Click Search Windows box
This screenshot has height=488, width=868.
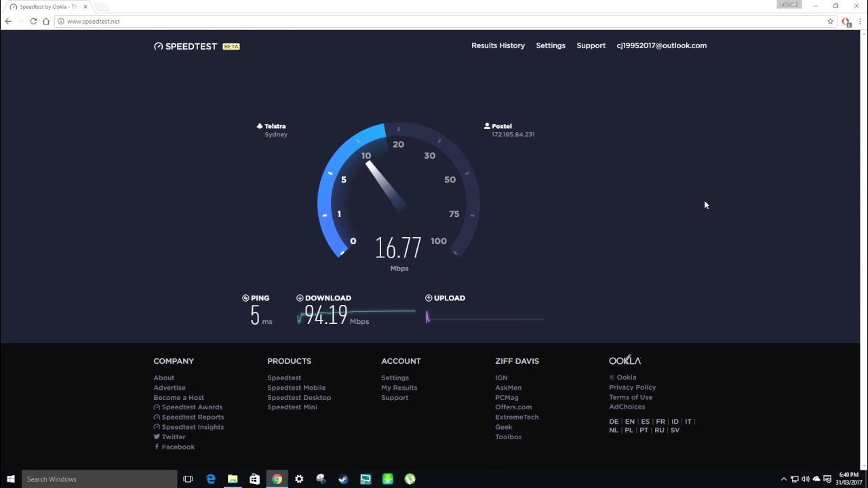click(x=99, y=479)
